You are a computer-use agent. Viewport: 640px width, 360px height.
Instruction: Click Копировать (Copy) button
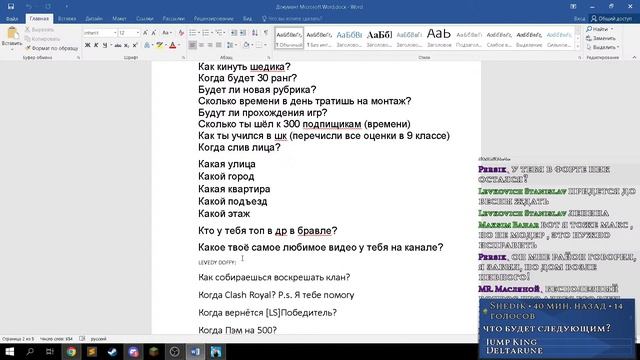click(42, 39)
